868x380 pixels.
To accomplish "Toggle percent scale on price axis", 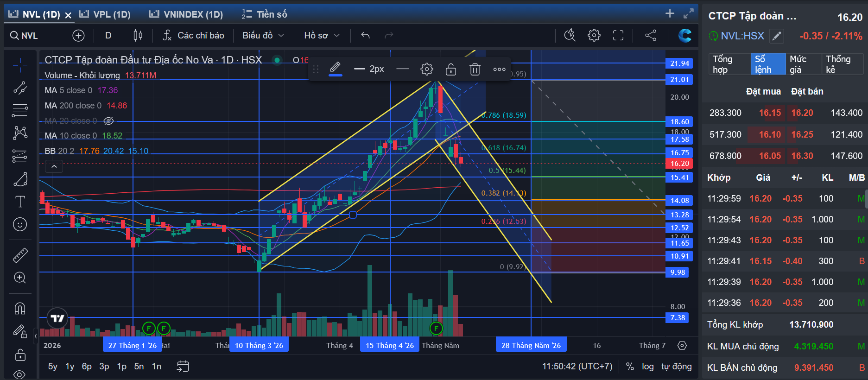I will [630, 367].
